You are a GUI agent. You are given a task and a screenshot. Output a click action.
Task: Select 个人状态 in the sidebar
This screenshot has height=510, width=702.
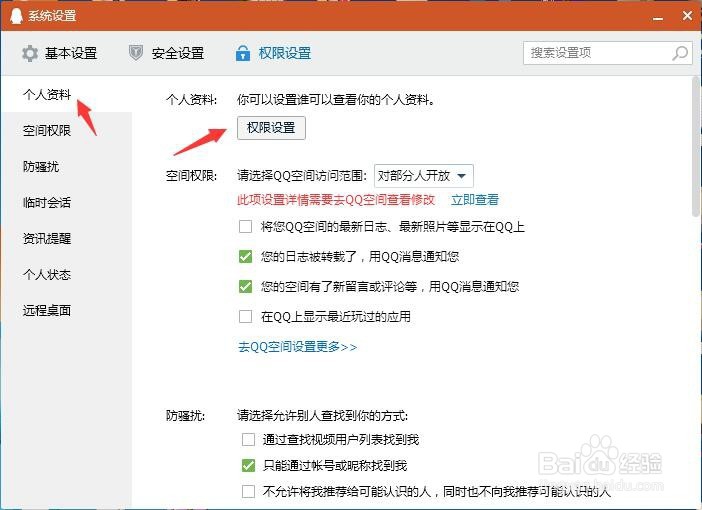(47, 274)
